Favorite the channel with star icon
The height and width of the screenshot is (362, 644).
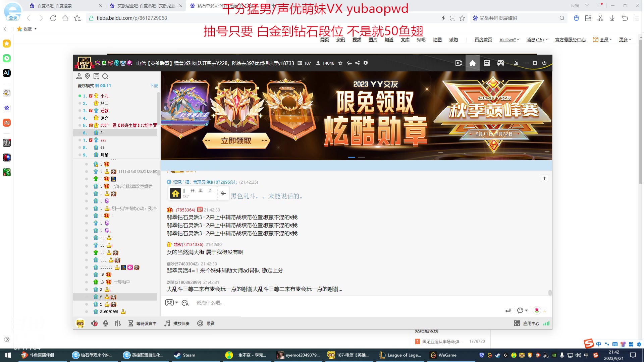pos(340,63)
